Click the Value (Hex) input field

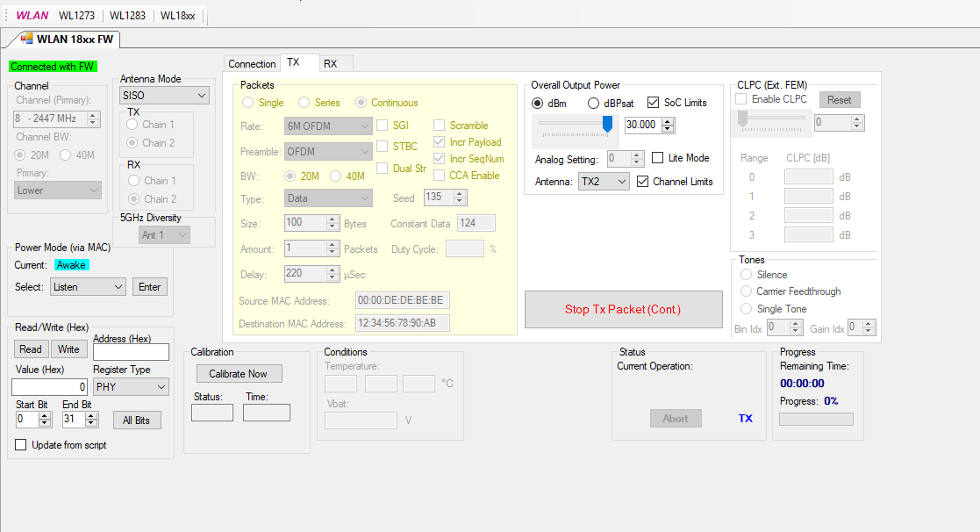pyautogui.click(x=49, y=387)
